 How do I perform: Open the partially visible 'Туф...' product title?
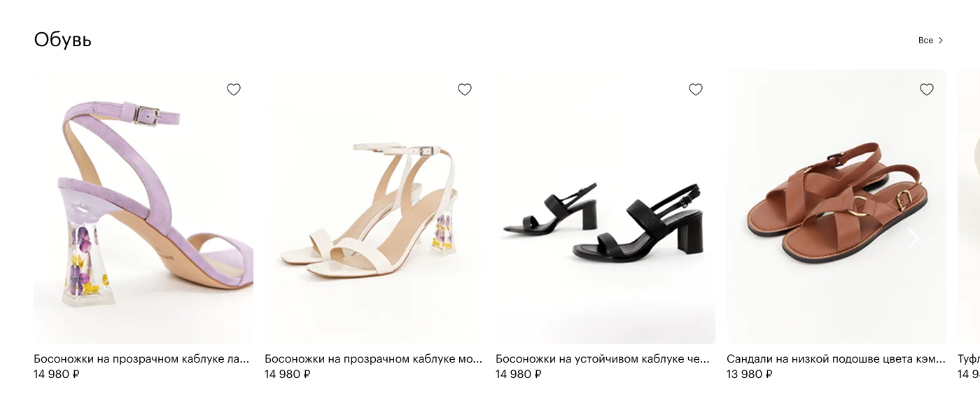(x=969, y=359)
